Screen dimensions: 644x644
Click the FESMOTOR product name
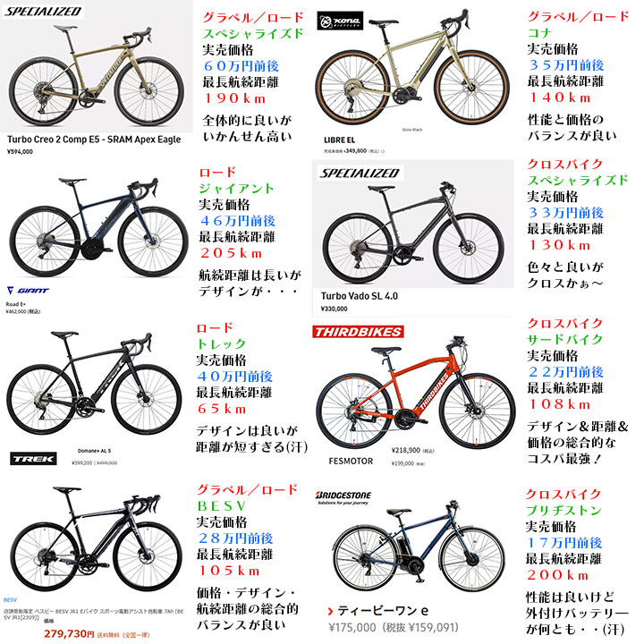[351, 462]
